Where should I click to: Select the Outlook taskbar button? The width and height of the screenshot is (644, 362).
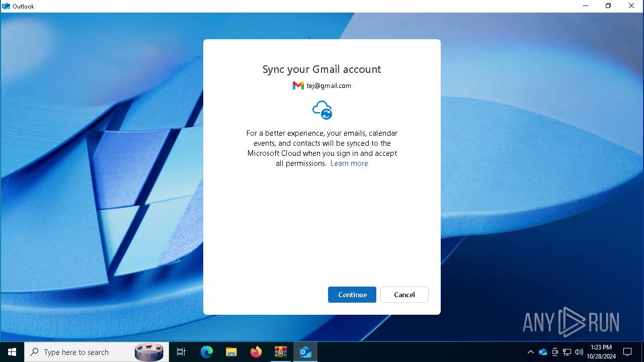tap(305, 352)
